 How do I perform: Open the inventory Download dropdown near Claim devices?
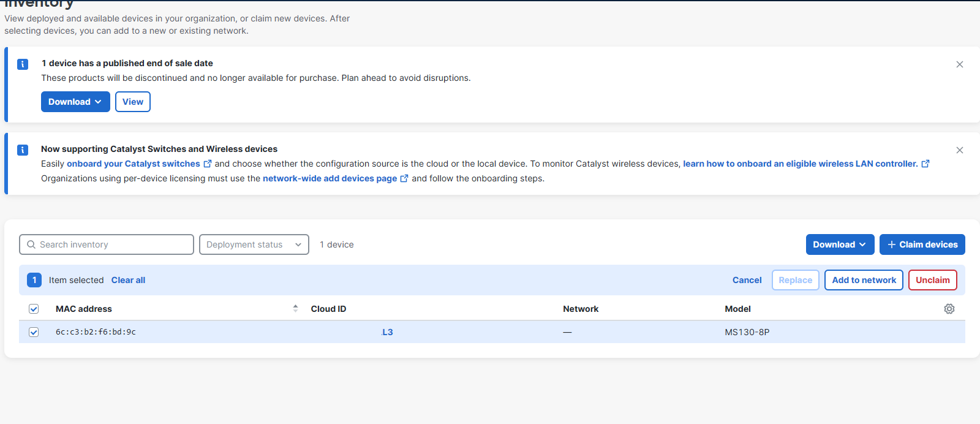(x=840, y=244)
